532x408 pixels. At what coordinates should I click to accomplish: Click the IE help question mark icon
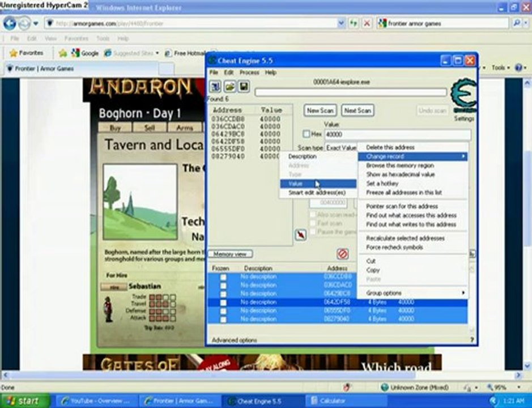(x=519, y=68)
